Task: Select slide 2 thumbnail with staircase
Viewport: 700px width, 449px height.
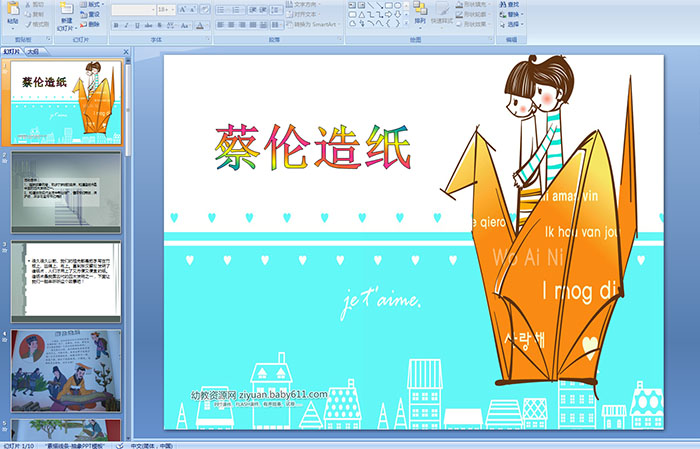Action: (x=66, y=192)
